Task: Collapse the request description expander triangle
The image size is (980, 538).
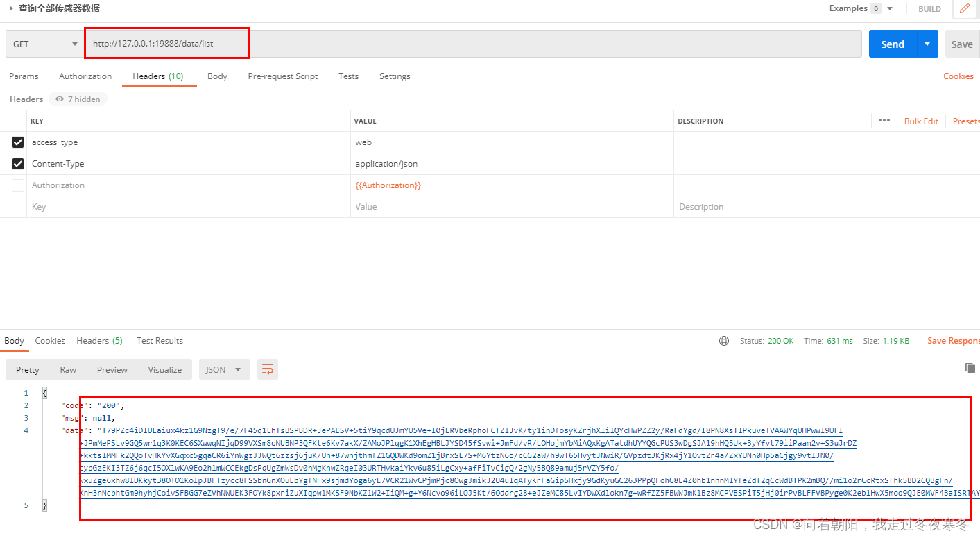Action: pyautogui.click(x=11, y=8)
